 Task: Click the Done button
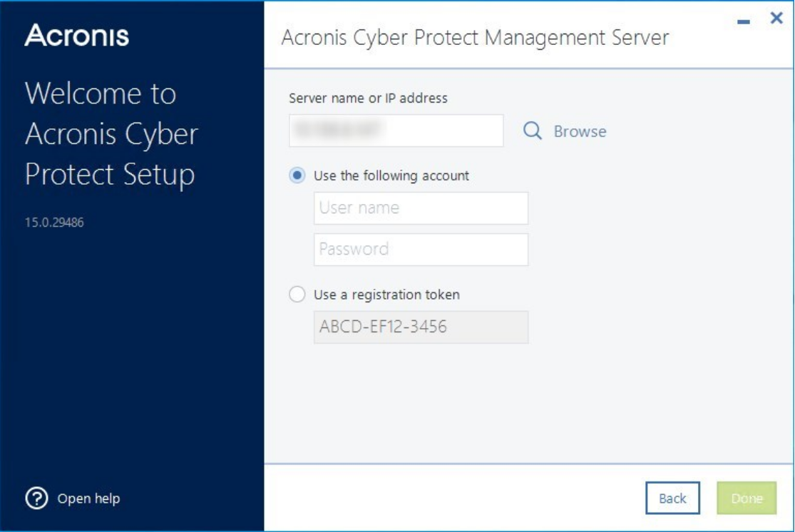point(747,498)
